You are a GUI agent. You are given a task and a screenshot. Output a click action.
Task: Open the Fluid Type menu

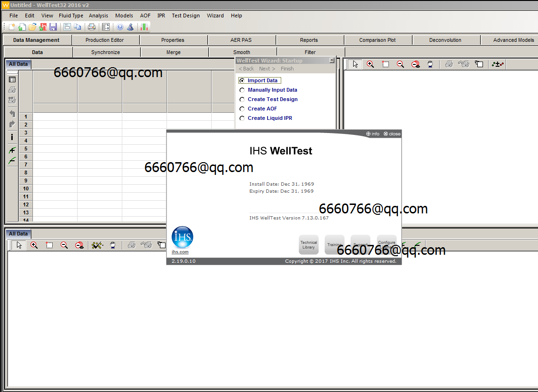[71, 16]
